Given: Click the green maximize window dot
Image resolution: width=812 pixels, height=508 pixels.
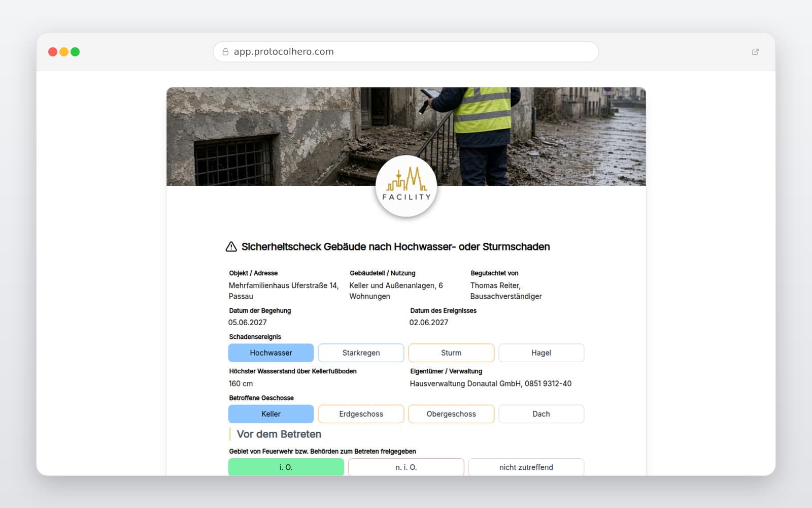Looking at the screenshot, I should click(75, 52).
